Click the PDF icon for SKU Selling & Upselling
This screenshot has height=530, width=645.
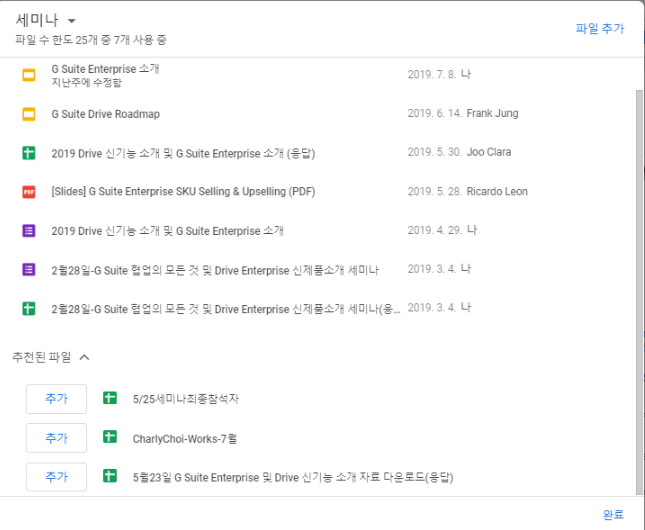pyautogui.click(x=29, y=192)
